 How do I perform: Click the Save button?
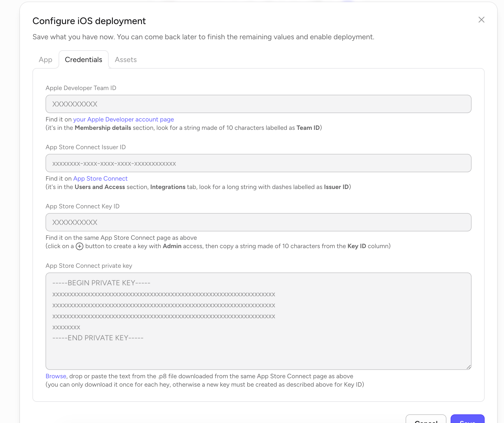pyautogui.click(x=467, y=419)
